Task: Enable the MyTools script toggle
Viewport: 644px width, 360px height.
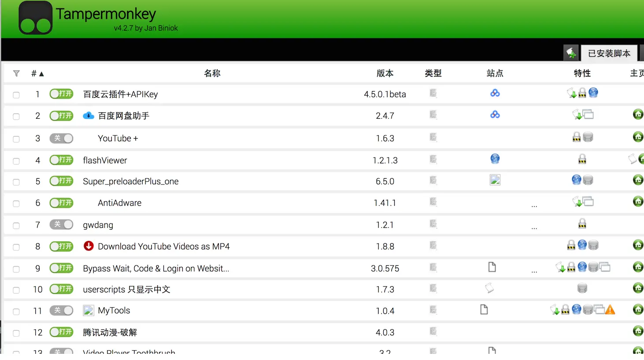Action: point(61,310)
